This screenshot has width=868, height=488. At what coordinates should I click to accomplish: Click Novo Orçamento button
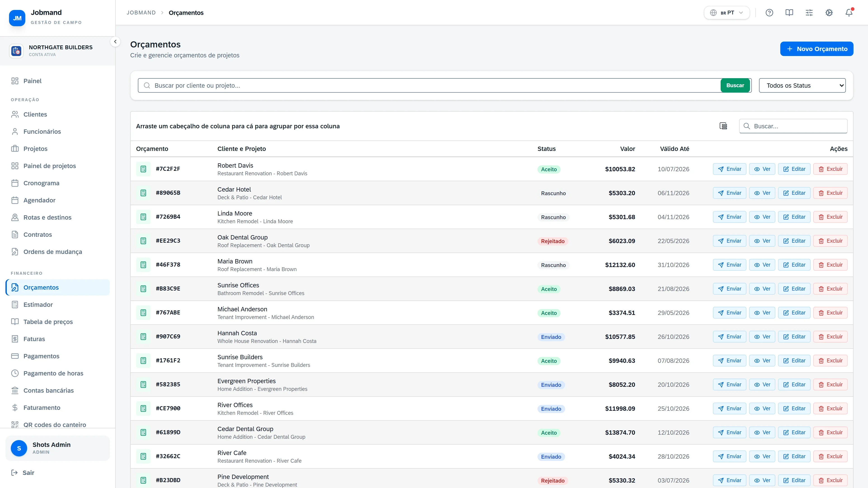point(817,49)
